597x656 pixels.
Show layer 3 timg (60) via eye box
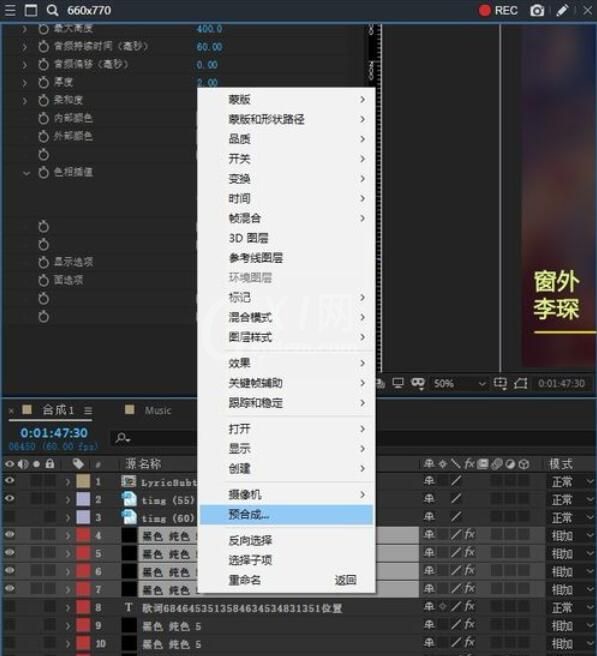point(9,517)
